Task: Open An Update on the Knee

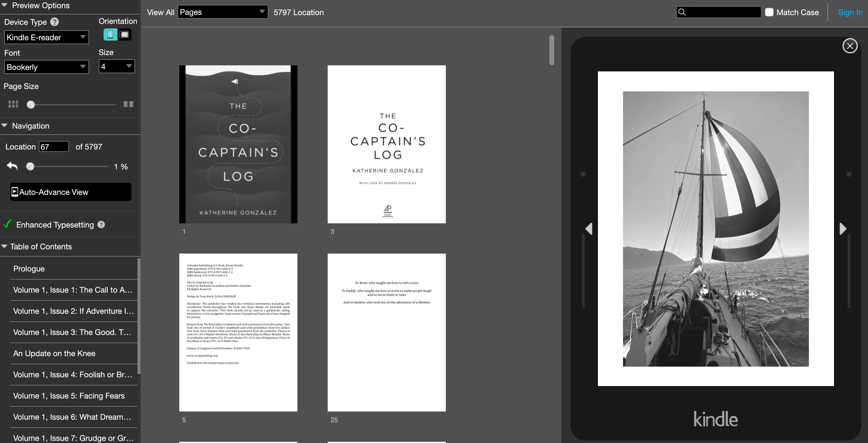Action: click(54, 353)
